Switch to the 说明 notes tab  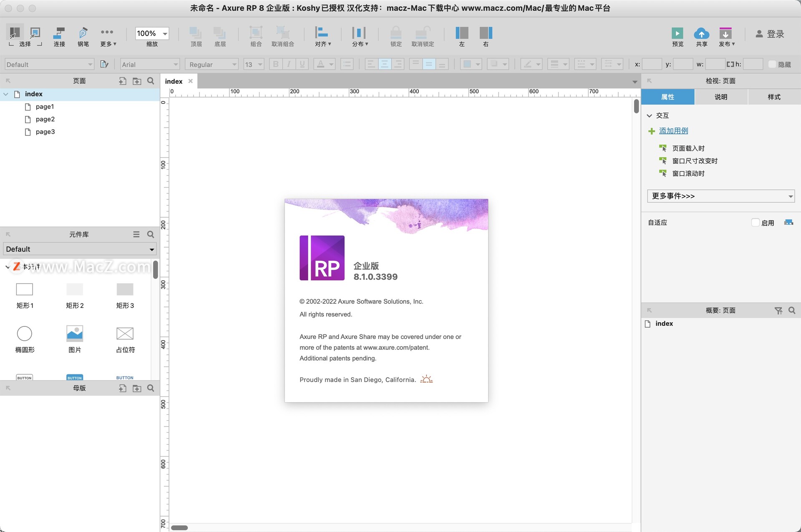[721, 97]
